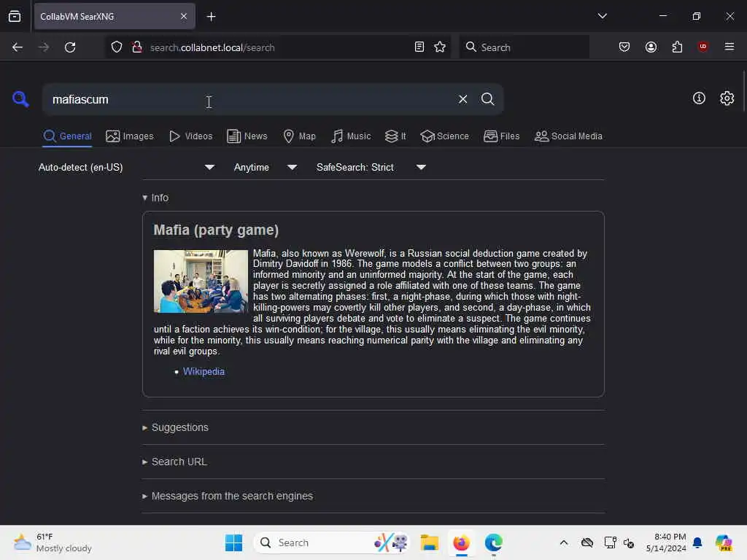Click the insecure connection lock icon

coord(137,47)
